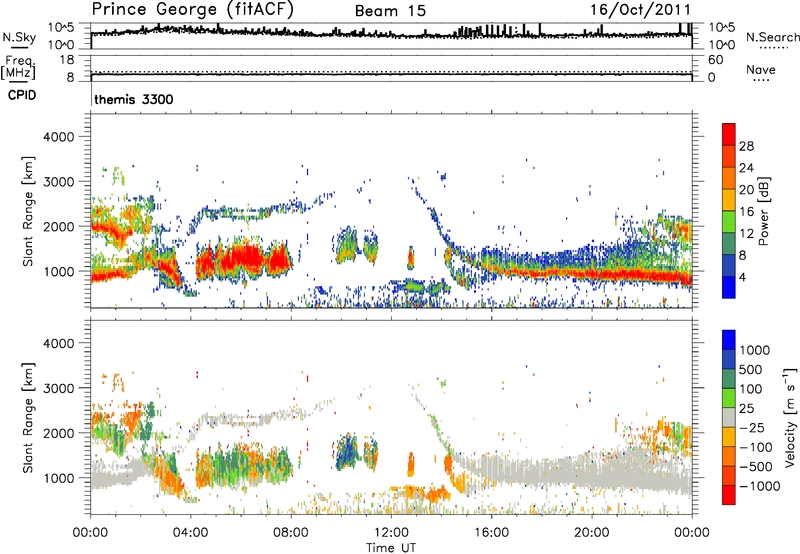Pick the bright blue top Velocity colorbar segment
Viewport: 800px width, 554px height.
[x=729, y=340]
